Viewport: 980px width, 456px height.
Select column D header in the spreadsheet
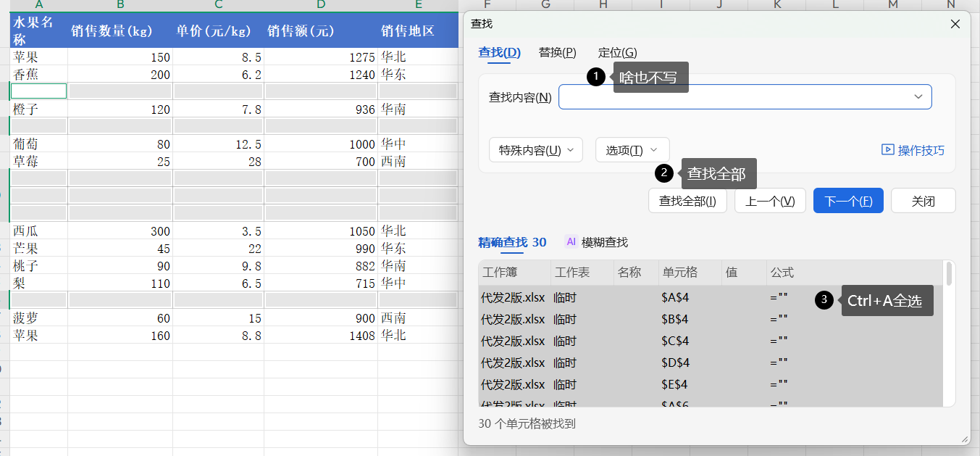click(321, 5)
